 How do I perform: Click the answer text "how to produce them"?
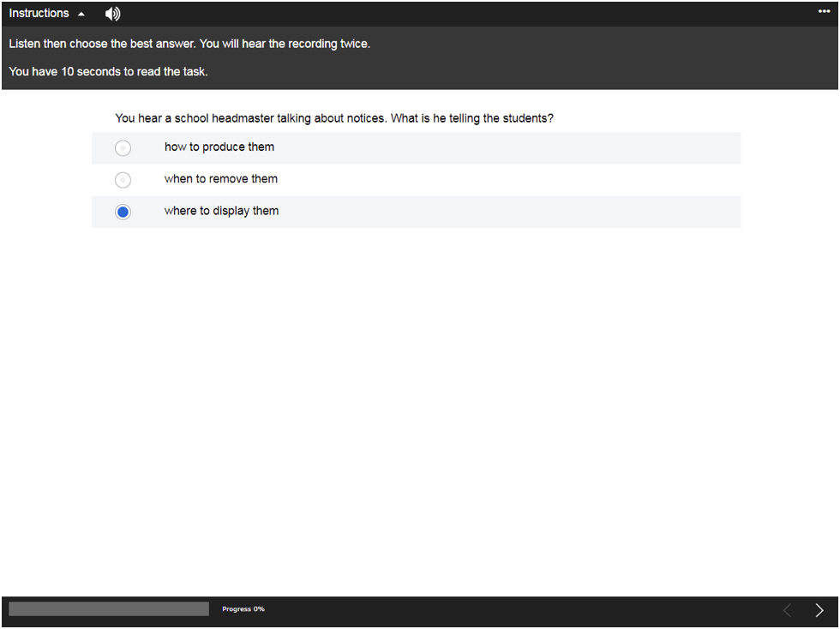219,147
